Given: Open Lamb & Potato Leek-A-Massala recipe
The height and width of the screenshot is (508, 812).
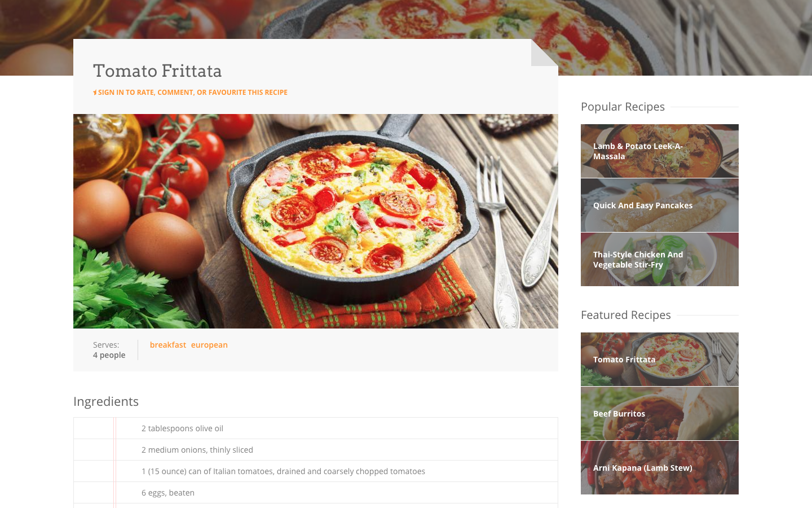Looking at the screenshot, I should [x=660, y=151].
